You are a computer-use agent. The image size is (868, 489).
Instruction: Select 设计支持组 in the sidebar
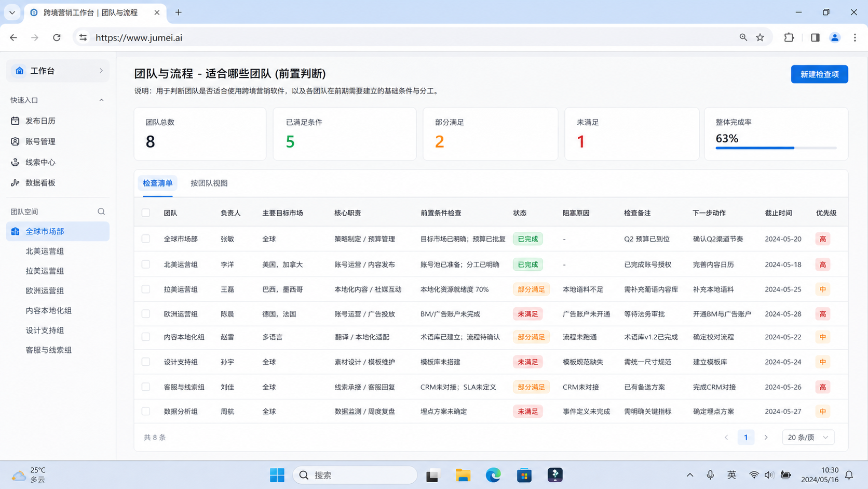tap(45, 330)
